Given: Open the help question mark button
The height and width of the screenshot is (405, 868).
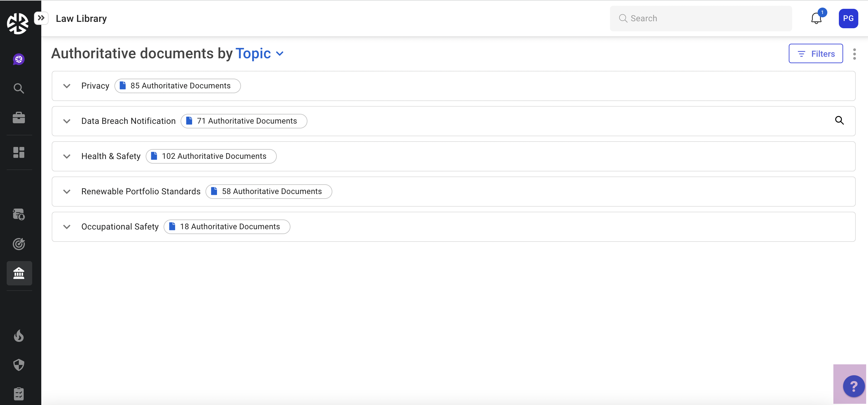Looking at the screenshot, I should pos(853,386).
